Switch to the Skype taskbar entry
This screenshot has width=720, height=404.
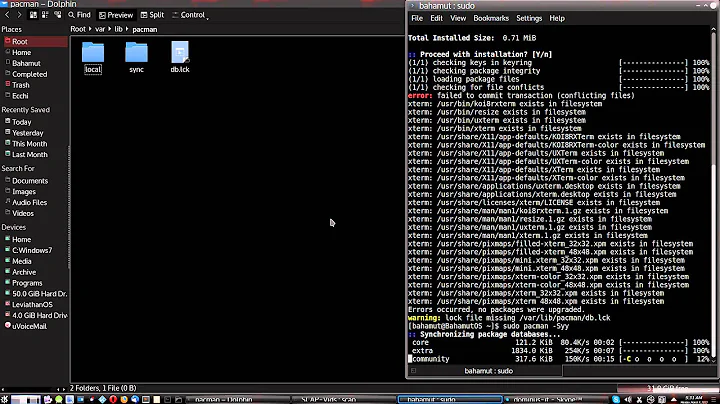(556, 400)
